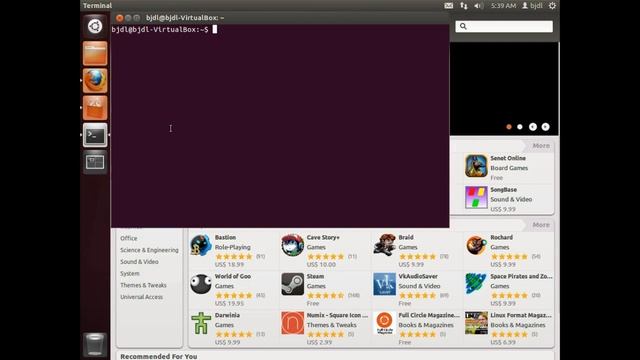
Task: Open the Bastion game icon
Action: tap(201, 245)
